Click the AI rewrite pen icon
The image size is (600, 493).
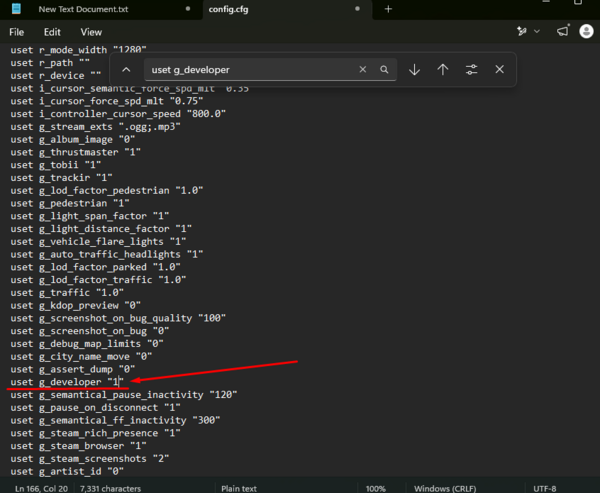pyautogui.click(x=522, y=31)
